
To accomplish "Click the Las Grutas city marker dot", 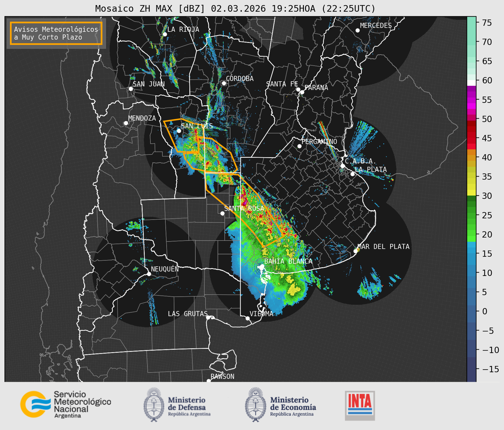I will (208, 318).
